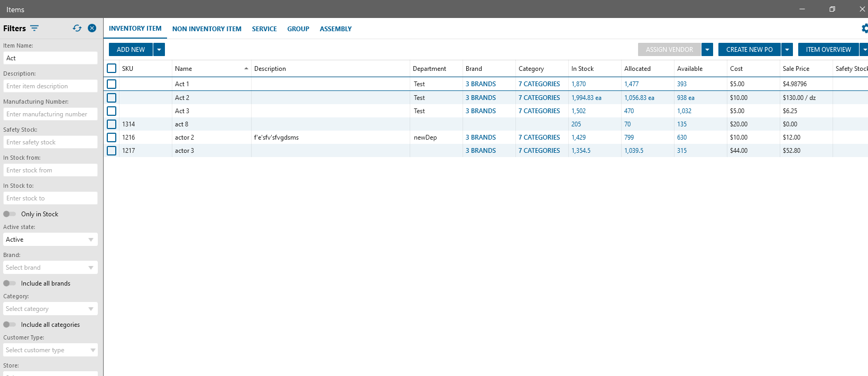The image size is (868, 376).
Task: Click the Name column sort arrow
Action: click(x=246, y=69)
